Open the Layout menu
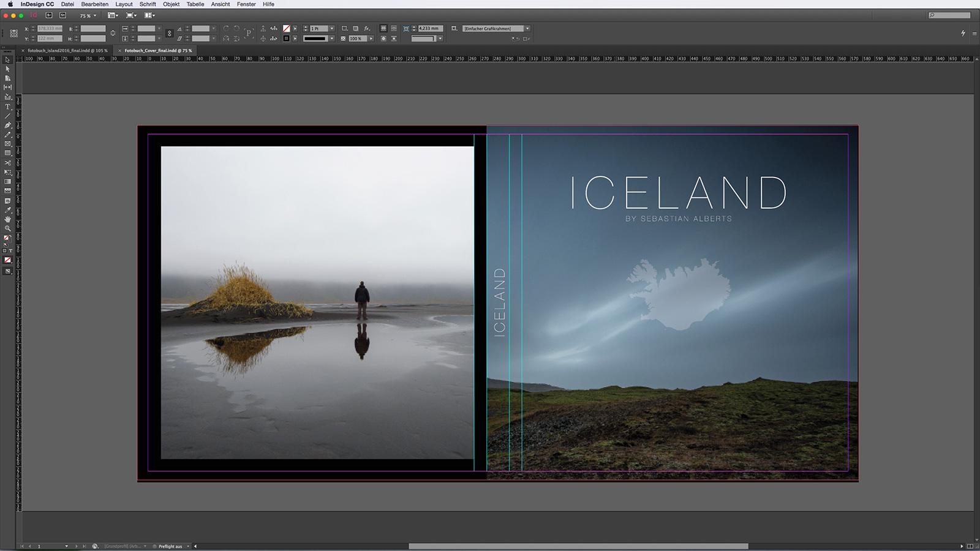The image size is (980, 551). pyautogui.click(x=124, y=4)
